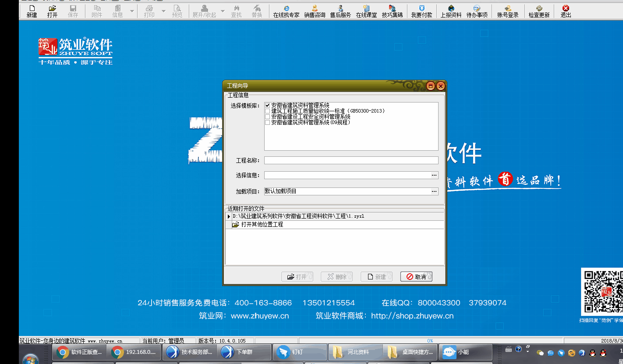This screenshot has width=623, height=364.
Task: Open the 售后服务 after-sales service icon
Action: point(340,11)
